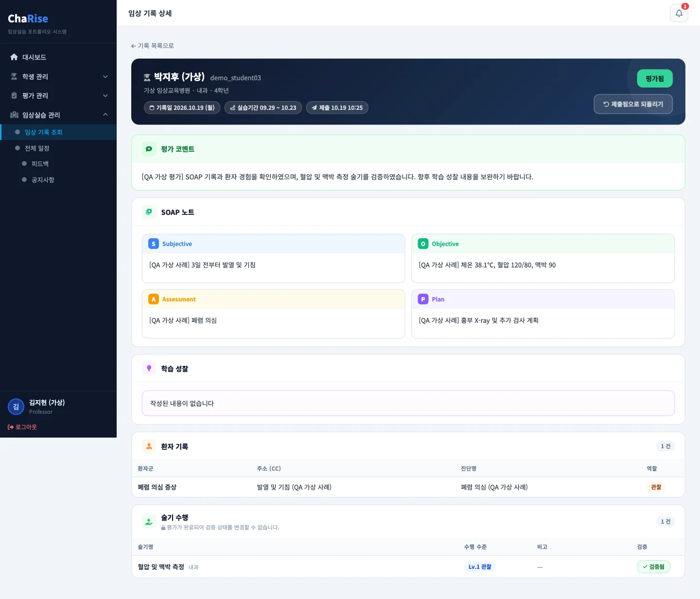Click the learning reflection lightbulb icon

[149, 369]
